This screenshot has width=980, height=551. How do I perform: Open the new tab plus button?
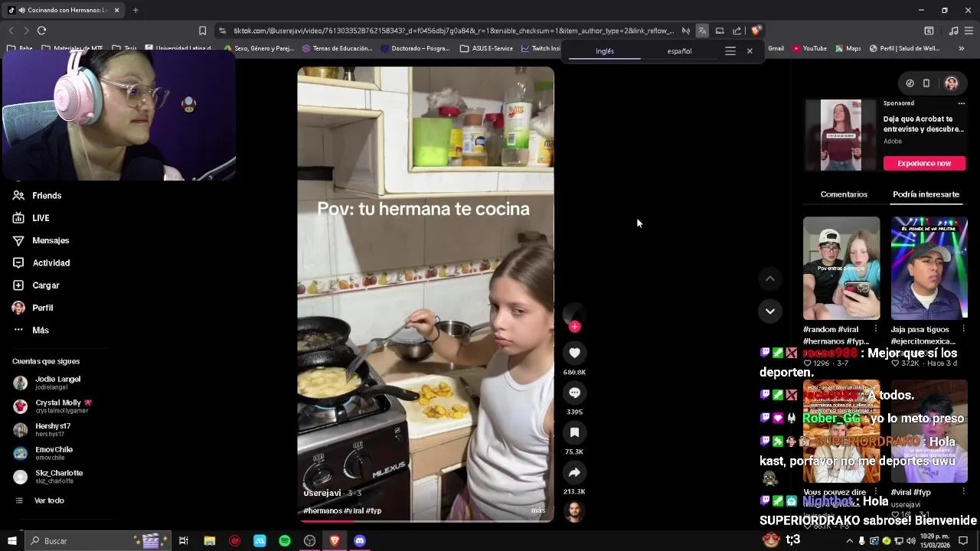coord(136,10)
